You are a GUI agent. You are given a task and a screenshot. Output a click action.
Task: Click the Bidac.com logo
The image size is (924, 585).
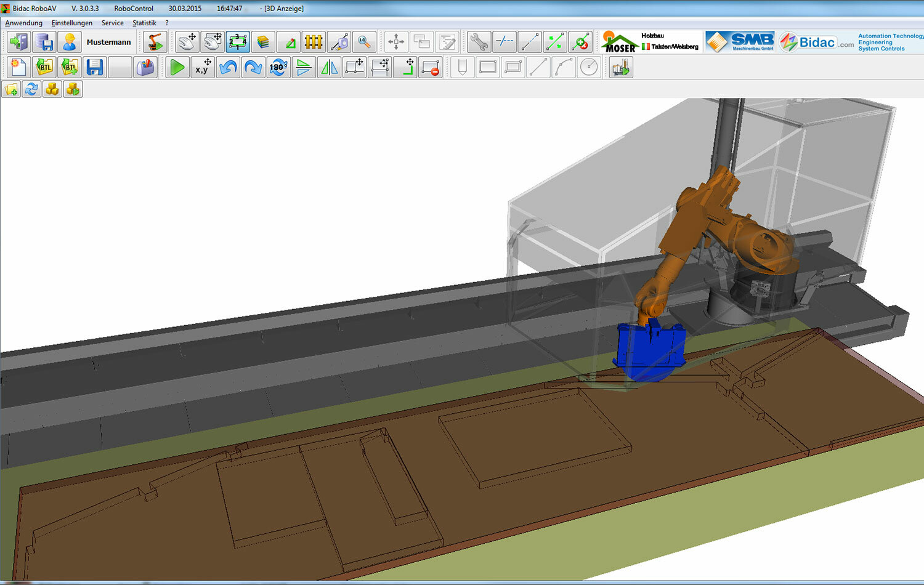pos(816,42)
